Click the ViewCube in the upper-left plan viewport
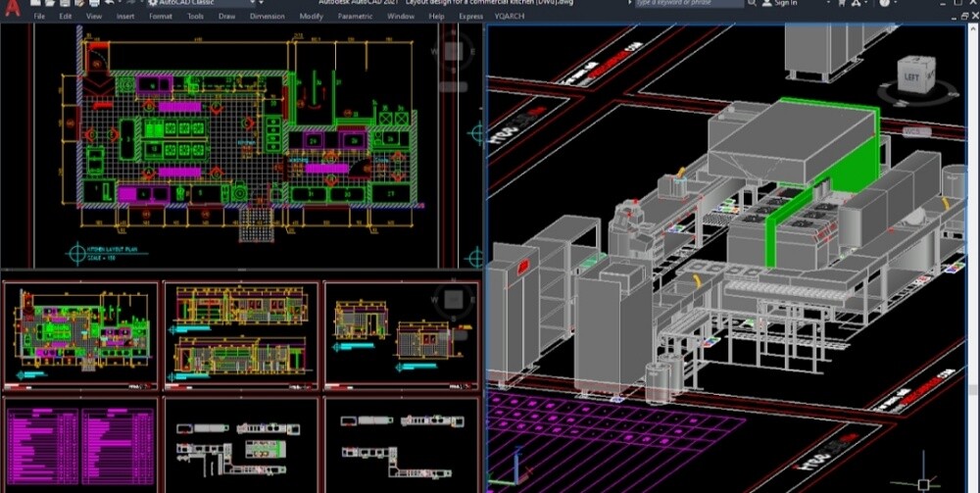This screenshot has width=980, height=493. pos(456,51)
